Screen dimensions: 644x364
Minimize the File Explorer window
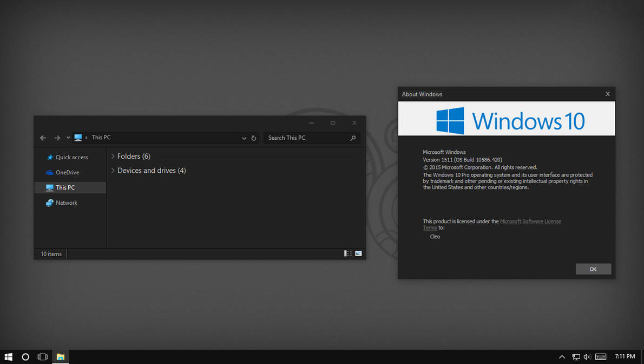(312, 123)
